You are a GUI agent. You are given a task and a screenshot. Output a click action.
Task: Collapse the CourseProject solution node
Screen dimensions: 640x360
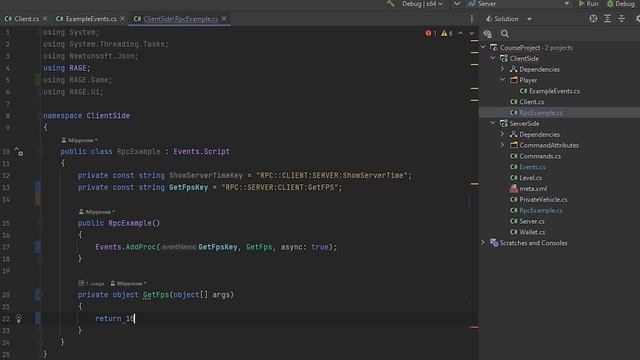(x=483, y=47)
